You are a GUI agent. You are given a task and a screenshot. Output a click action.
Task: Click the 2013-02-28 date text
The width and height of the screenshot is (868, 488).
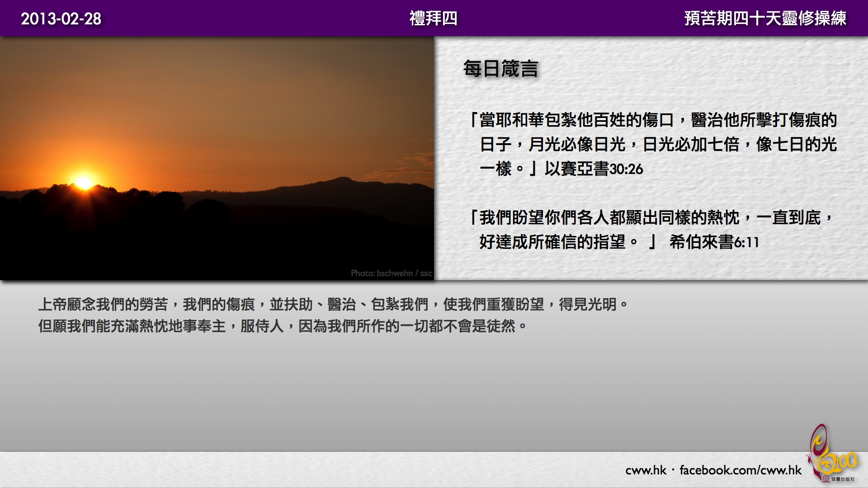(x=61, y=19)
